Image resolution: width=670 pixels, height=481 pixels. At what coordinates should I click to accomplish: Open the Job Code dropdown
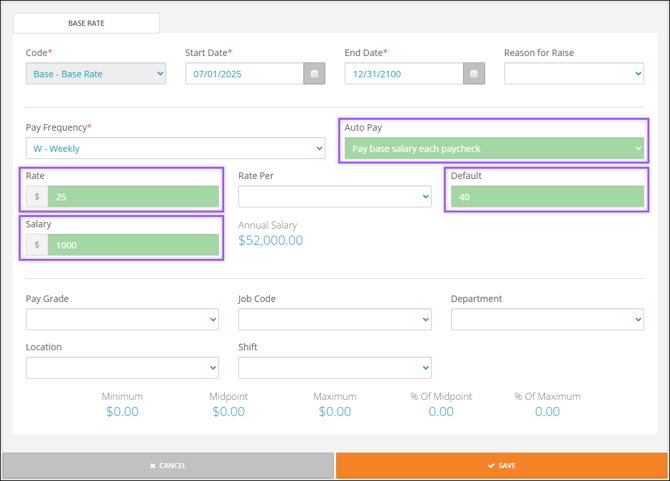(x=335, y=320)
